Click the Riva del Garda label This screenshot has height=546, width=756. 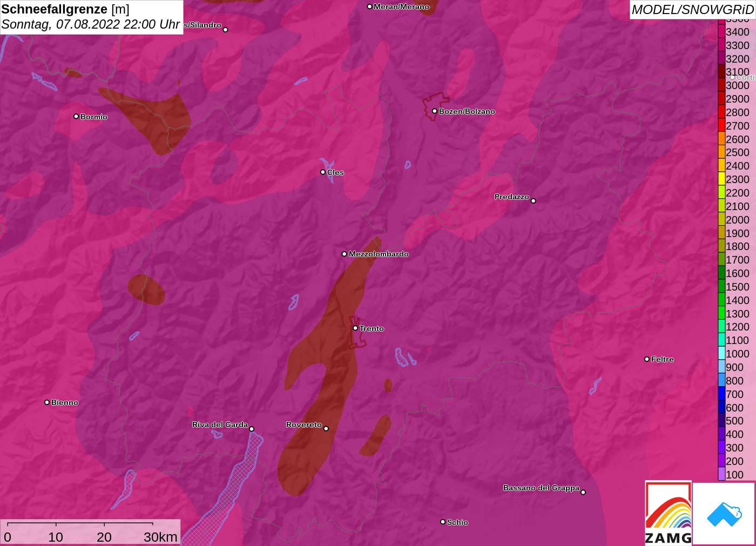point(220,424)
